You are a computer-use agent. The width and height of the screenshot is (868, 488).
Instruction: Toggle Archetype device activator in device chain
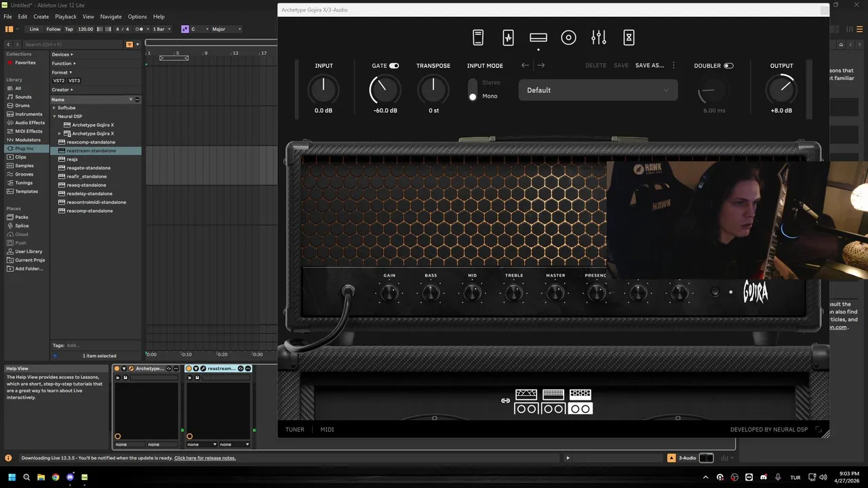[117, 369]
